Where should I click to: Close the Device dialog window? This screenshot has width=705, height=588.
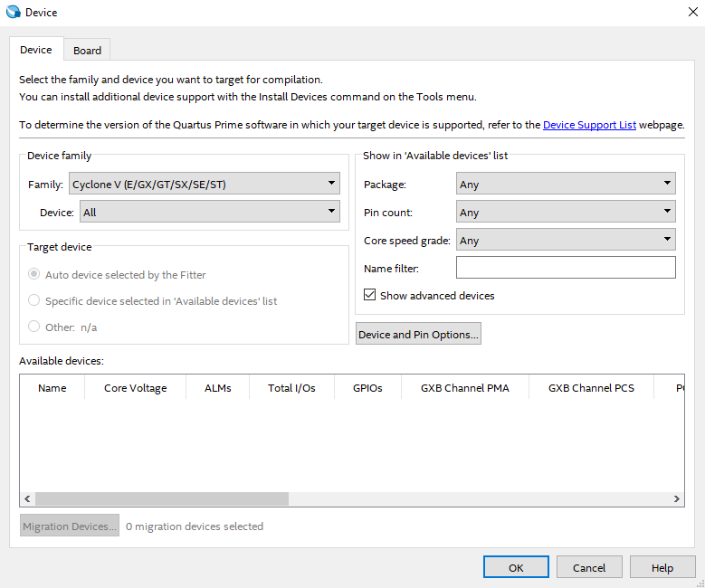tap(692, 12)
